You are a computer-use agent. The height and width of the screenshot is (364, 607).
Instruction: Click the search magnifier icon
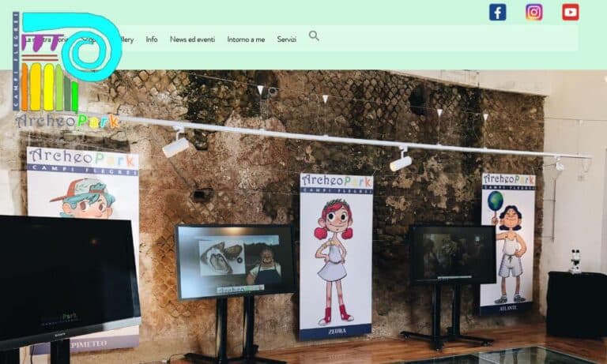tap(314, 36)
